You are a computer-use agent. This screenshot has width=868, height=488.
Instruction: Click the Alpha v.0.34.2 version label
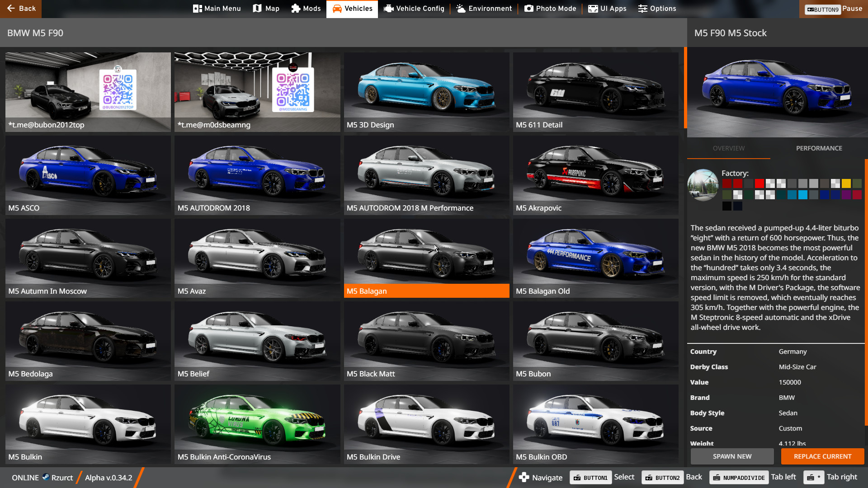coord(108,478)
